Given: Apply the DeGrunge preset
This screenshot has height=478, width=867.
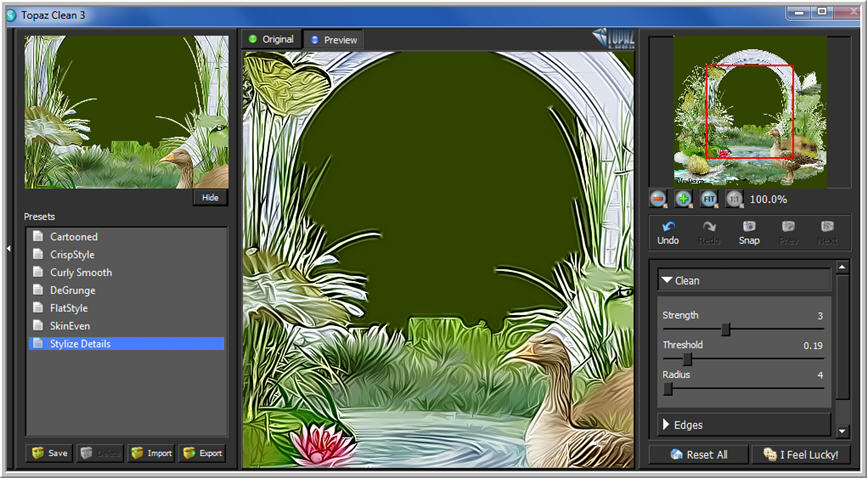Looking at the screenshot, I should pyautogui.click(x=126, y=290).
